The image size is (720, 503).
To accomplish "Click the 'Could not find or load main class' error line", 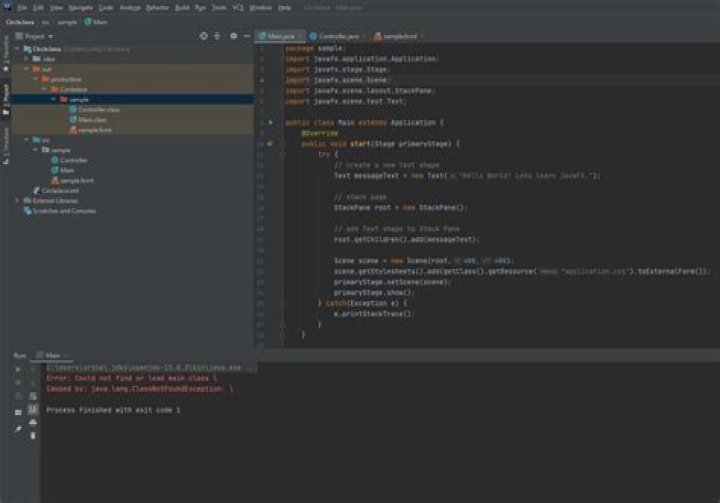I will pyautogui.click(x=131, y=378).
